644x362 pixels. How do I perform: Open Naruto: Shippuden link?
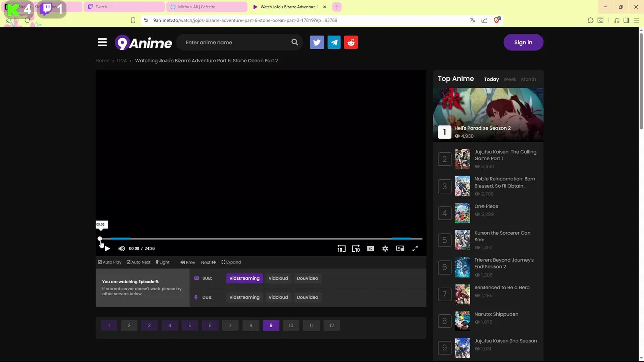496,314
